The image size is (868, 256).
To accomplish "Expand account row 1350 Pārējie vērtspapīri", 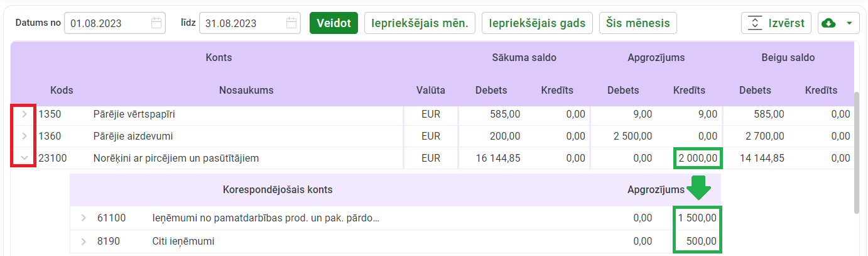I will click(x=24, y=114).
